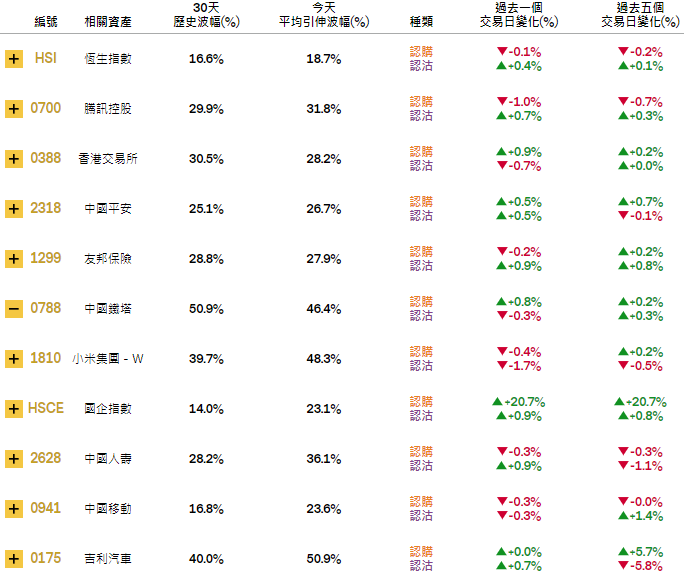Click the -1.7% one-day change for 1810
This screenshot has height=579, width=684.
519,366
